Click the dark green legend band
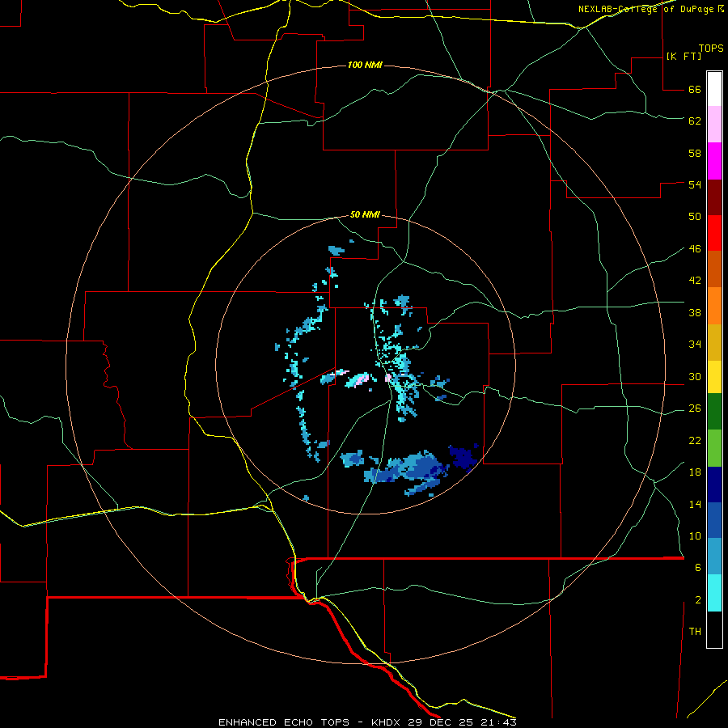The width and height of the screenshot is (728, 728). tap(714, 412)
